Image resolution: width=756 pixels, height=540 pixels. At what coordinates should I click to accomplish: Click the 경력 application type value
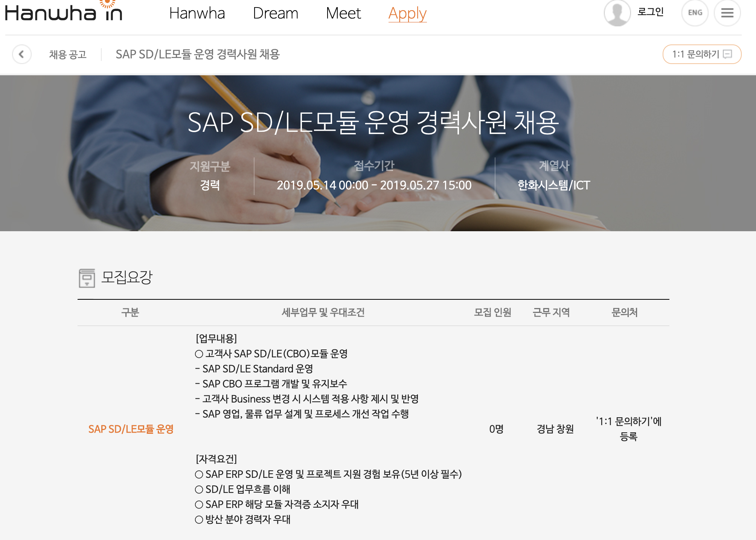(x=210, y=185)
